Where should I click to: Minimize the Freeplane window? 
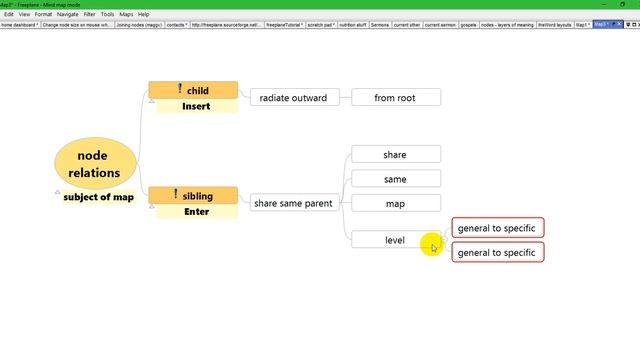pyautogui.click(x=604, y=4)
